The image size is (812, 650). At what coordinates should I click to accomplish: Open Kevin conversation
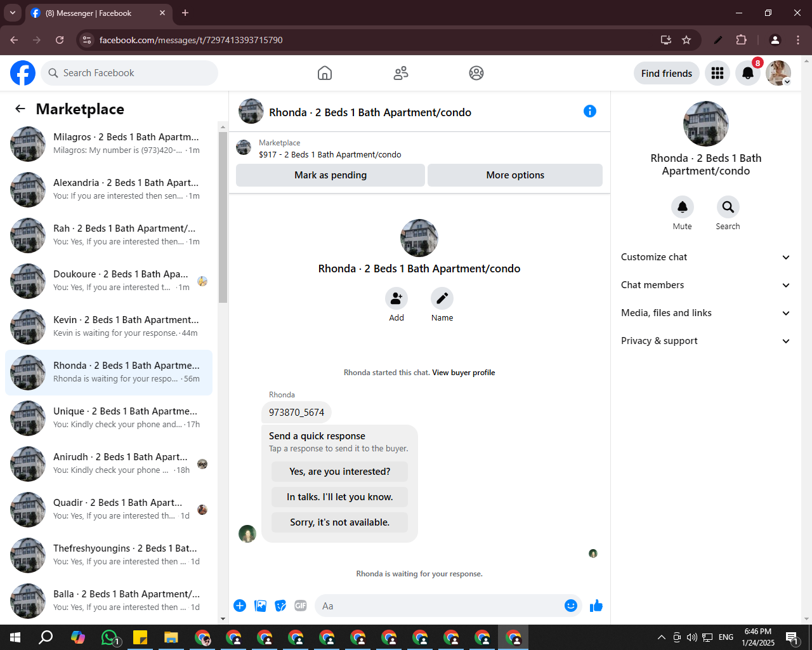[x=108, y=327]
